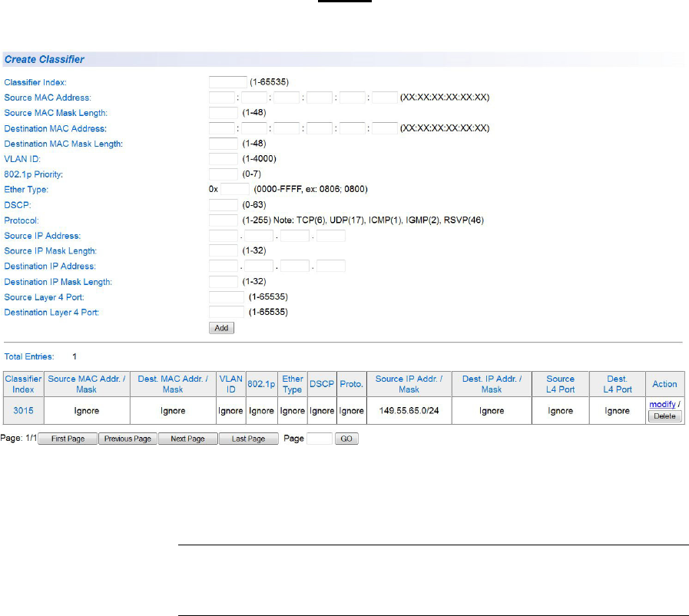Click the Destination IP Mask Length field
689x616 pixels.
(x=224, y=282)
